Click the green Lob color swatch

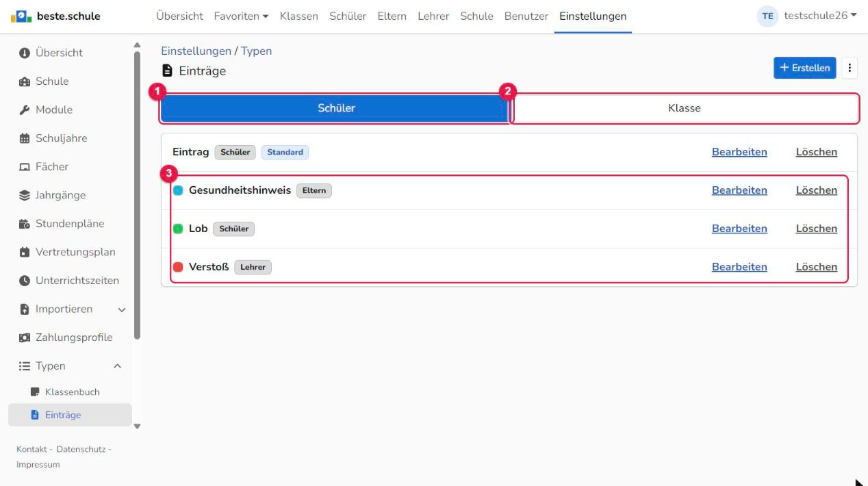tap(178, 229)
